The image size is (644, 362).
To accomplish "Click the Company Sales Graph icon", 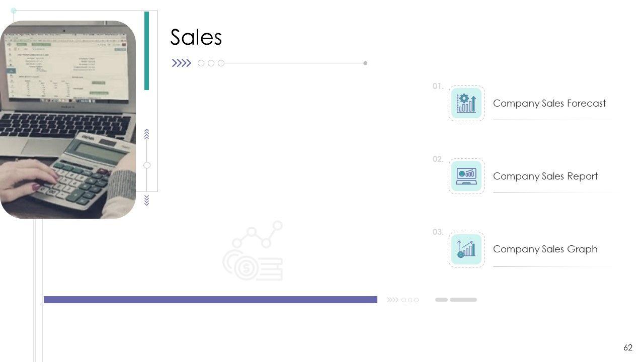I will [466, 249].
